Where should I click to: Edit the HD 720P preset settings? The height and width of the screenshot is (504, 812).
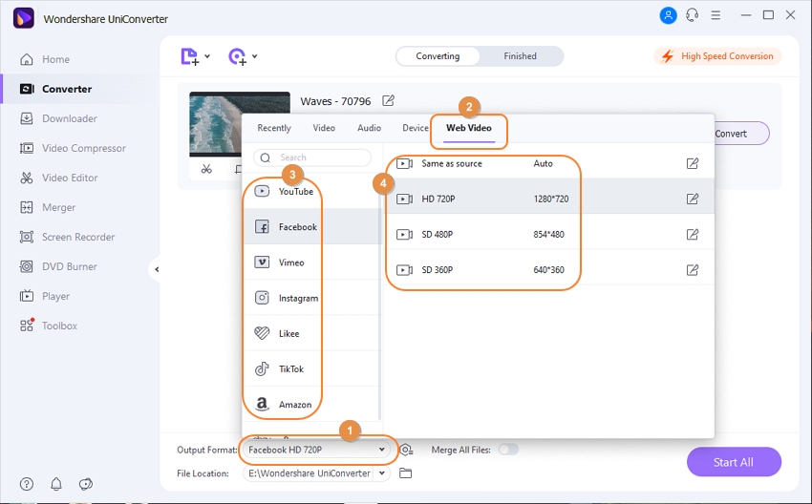tap(692, 199)
